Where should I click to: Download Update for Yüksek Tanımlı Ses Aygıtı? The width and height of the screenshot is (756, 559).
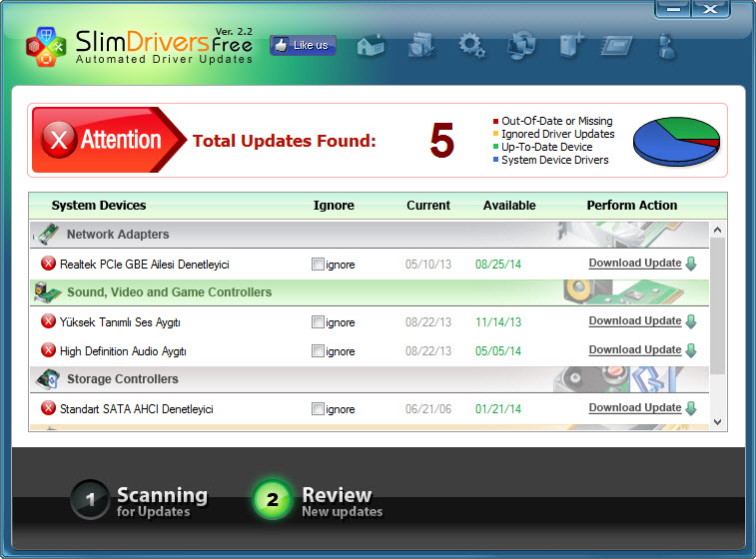coord(635,321)
